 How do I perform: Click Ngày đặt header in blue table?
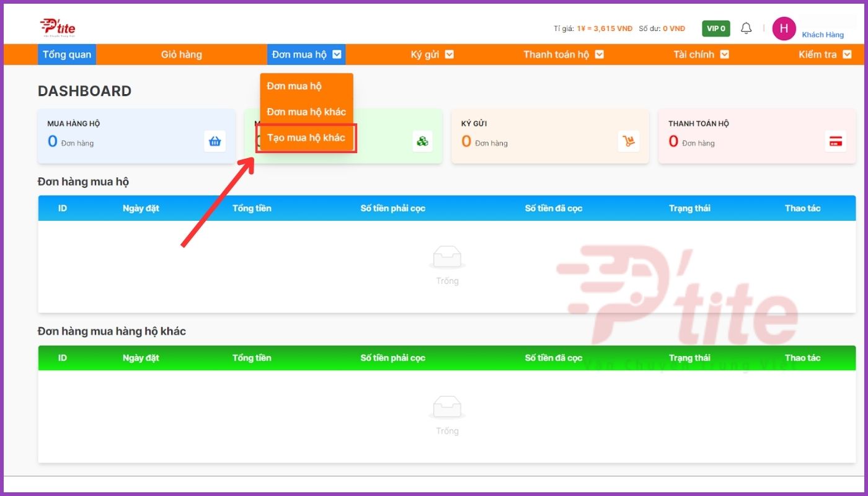(141, 208)
